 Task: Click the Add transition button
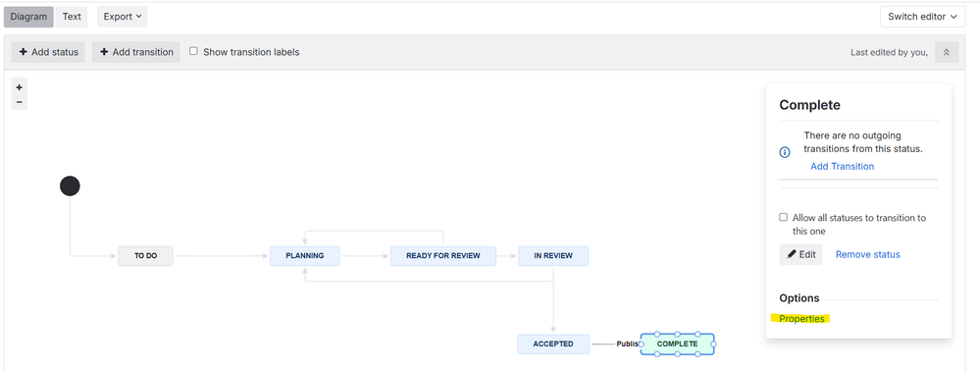tap(136, 52)
